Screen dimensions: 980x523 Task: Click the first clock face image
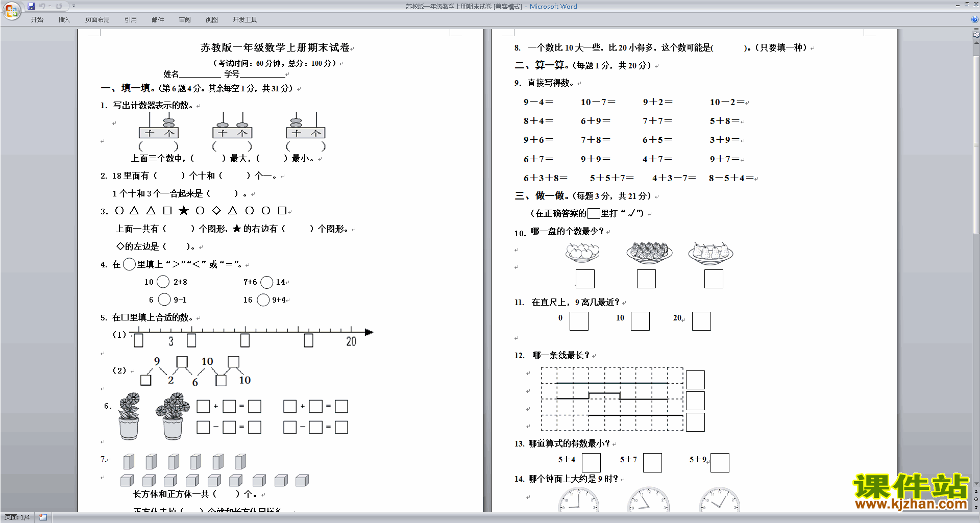[578, 500]
